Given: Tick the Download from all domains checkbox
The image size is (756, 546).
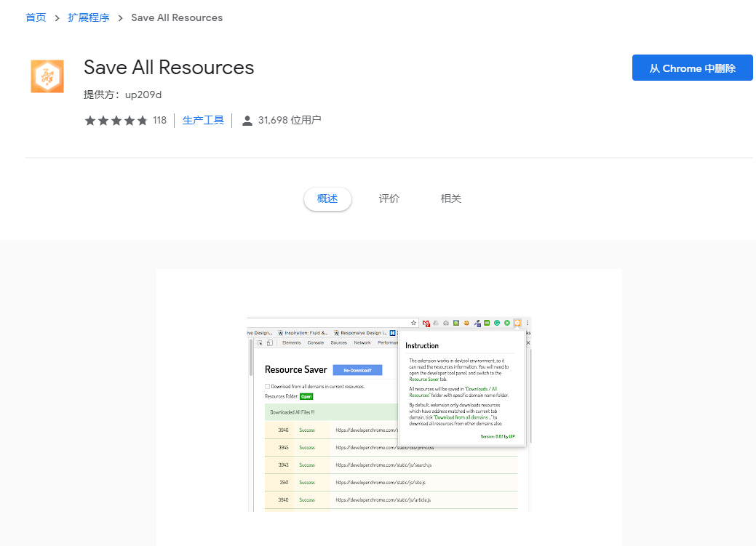Looking at the screenshot, I should coord(266,387).
